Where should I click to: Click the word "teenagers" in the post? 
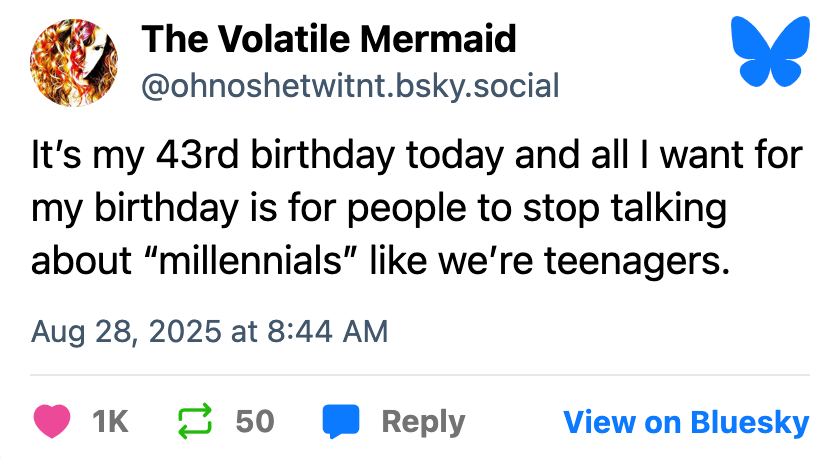coord(626,261)
